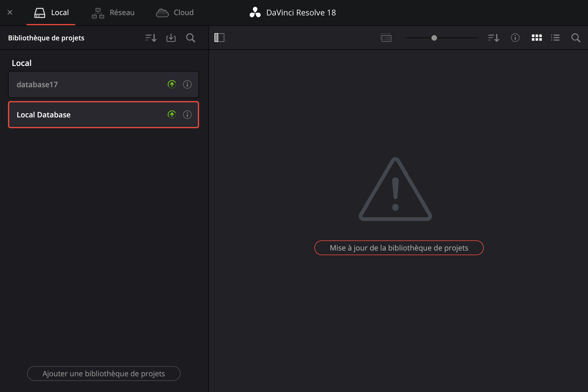Search the project libraries list
Screen dimensions: 588x392
(x=191, y=38)
